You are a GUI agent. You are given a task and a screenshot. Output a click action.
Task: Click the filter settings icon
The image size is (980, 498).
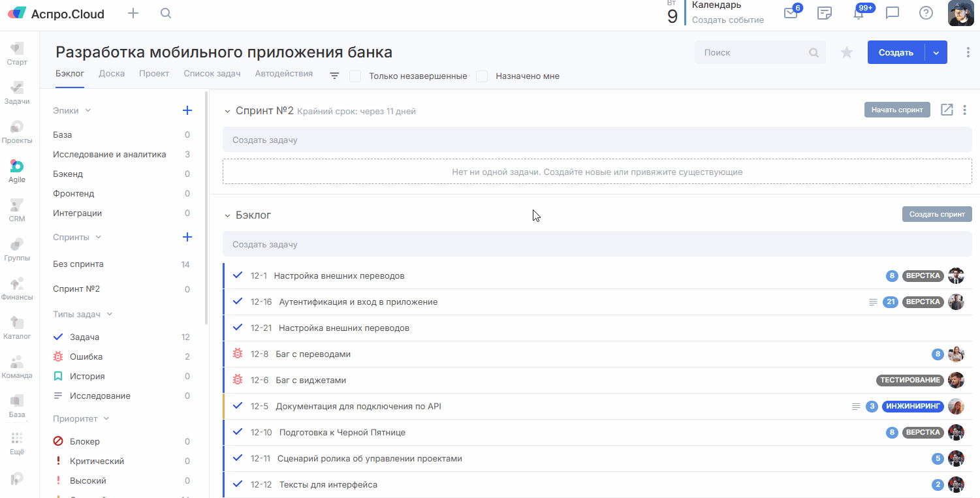(x=334, y=76)
